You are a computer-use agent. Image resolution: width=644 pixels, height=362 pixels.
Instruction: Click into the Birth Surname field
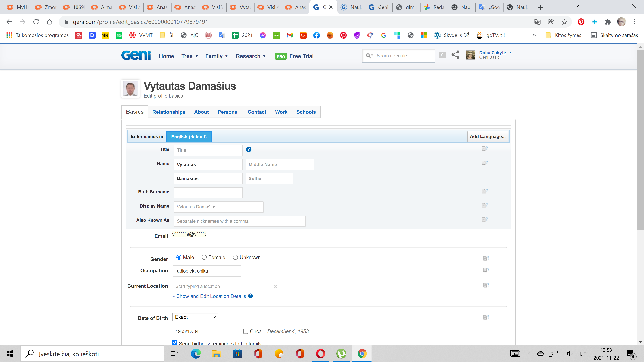click(208, 193)
